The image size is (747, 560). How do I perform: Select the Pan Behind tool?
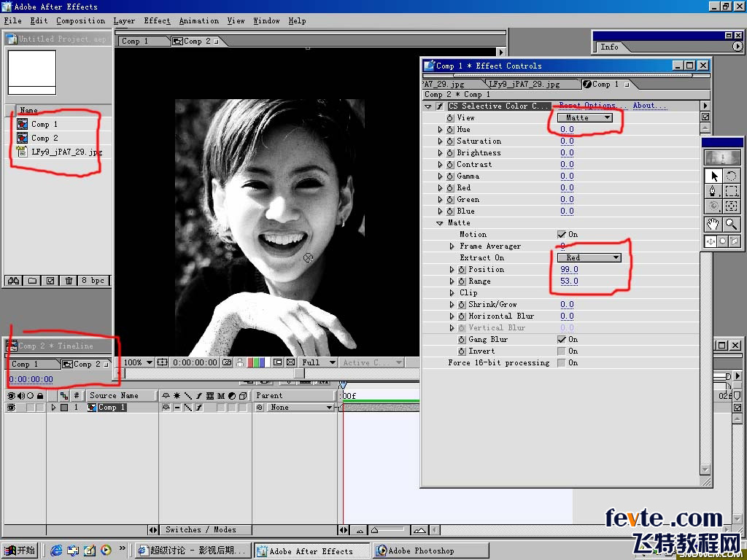[x=731, y=206]
